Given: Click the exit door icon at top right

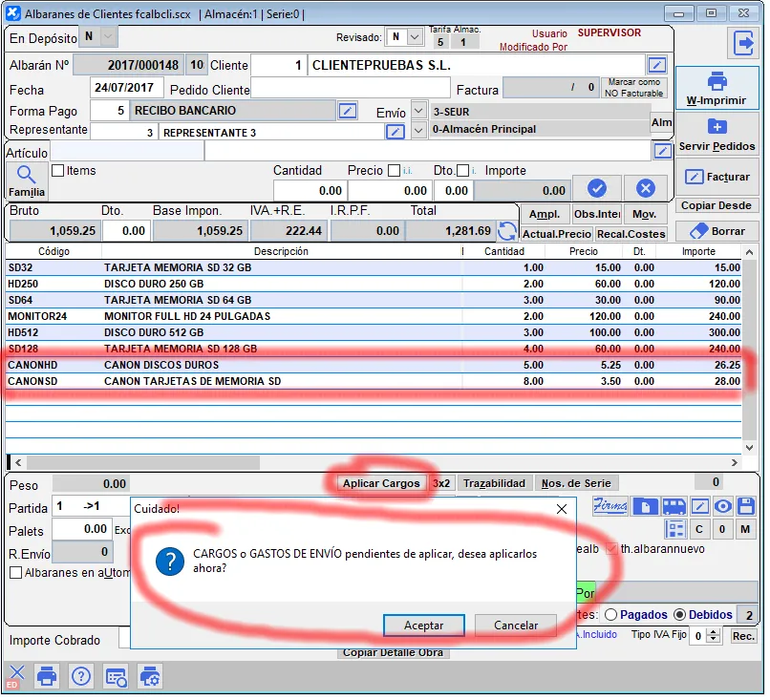Looking at the screenshot, I should 741,43.
